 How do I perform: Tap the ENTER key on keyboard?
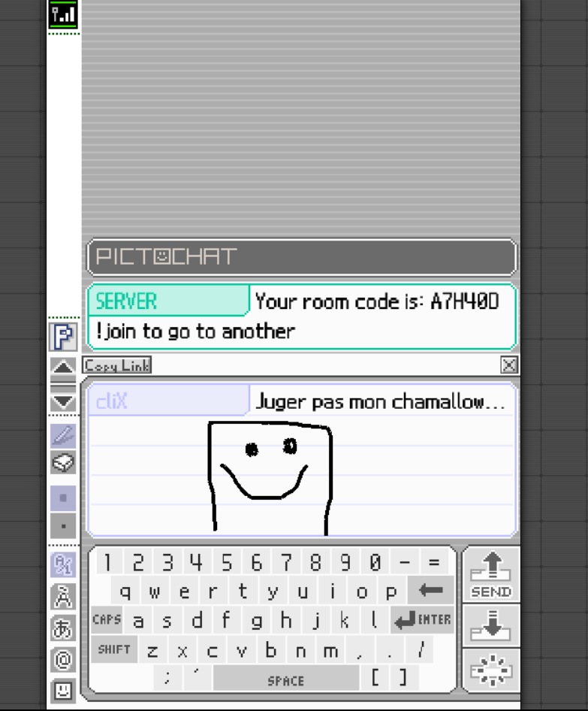(423, 620)
